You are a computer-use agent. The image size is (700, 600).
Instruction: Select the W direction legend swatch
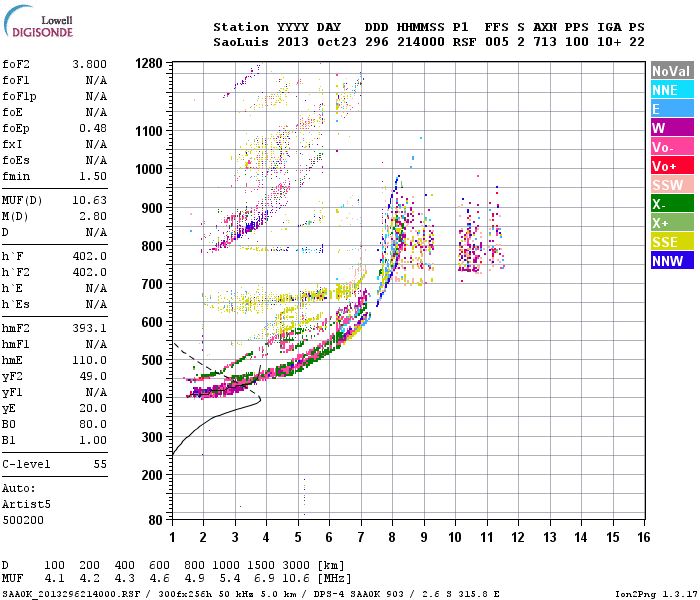pos(672,128)
